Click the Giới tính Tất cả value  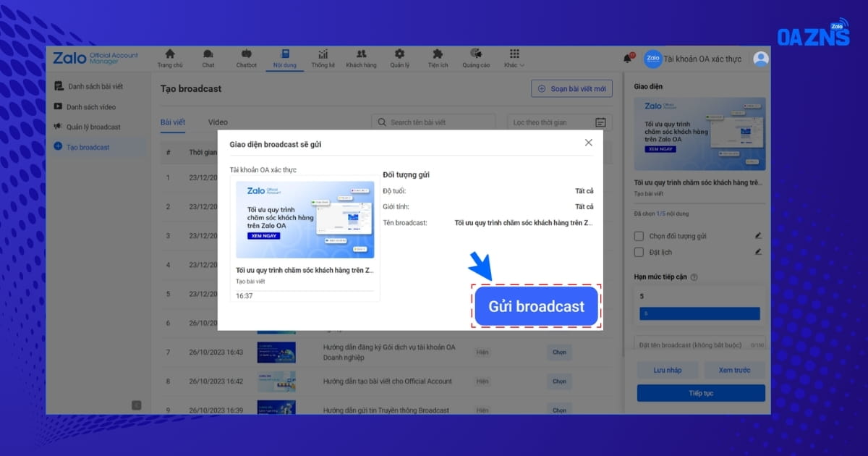click(584, 207)
